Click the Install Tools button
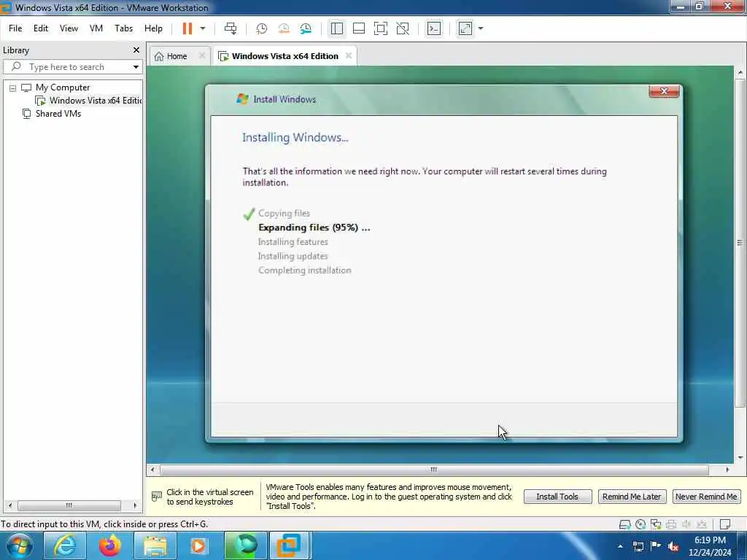 point(557,497)
